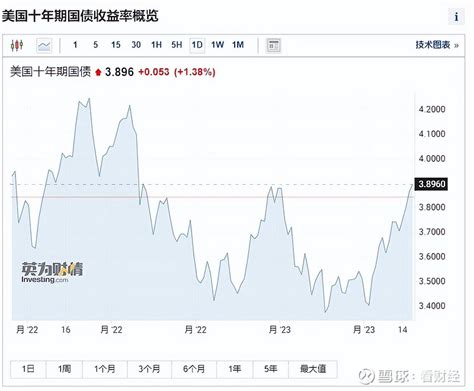
Task: Set range to 1周
Action: coord(64,369)
